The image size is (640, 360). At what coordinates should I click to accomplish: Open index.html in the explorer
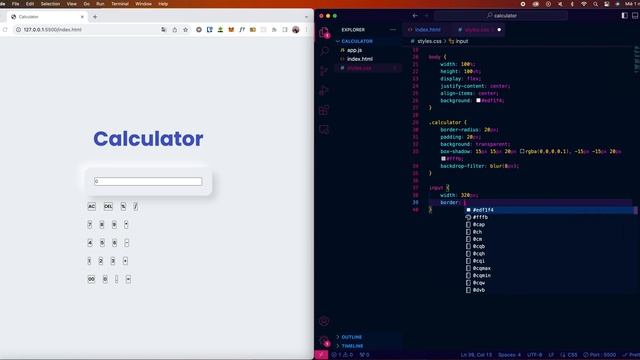coord(360,59)
